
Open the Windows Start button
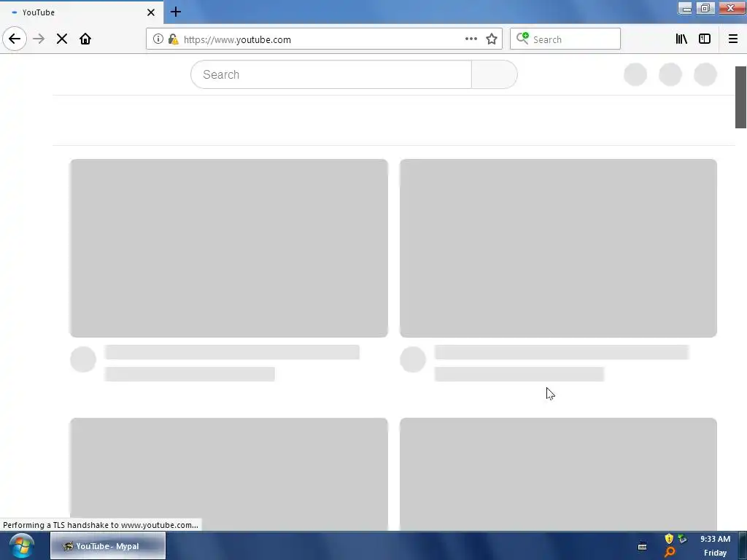[x=21, y=546]
